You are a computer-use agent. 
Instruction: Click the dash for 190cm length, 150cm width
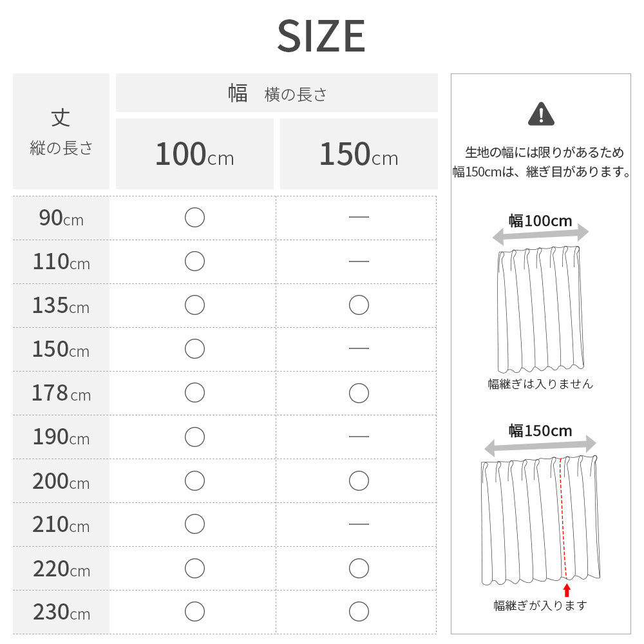coord(359,437)
